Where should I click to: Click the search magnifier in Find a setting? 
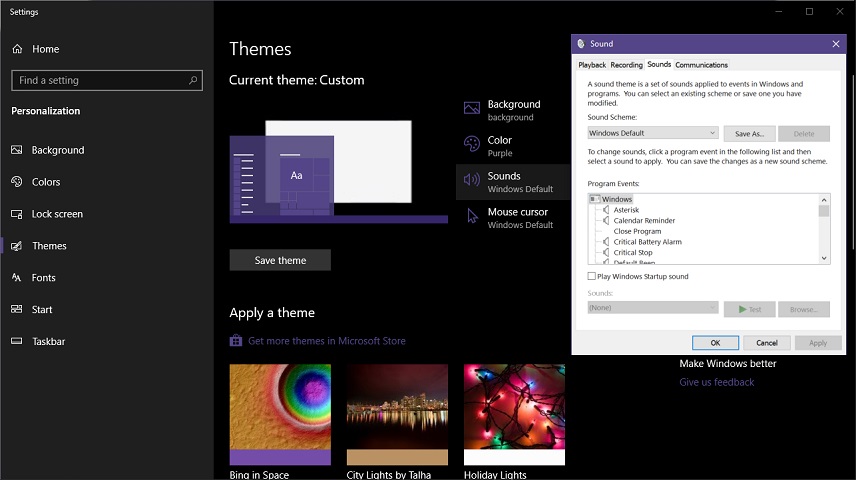click(193, 80)
